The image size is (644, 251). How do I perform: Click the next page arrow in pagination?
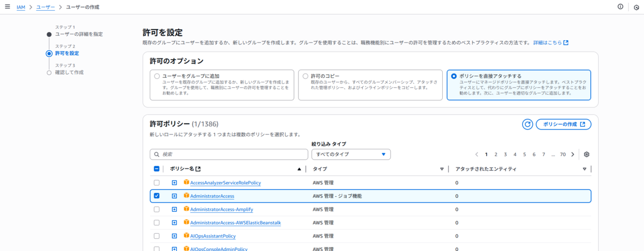(573, 154)
